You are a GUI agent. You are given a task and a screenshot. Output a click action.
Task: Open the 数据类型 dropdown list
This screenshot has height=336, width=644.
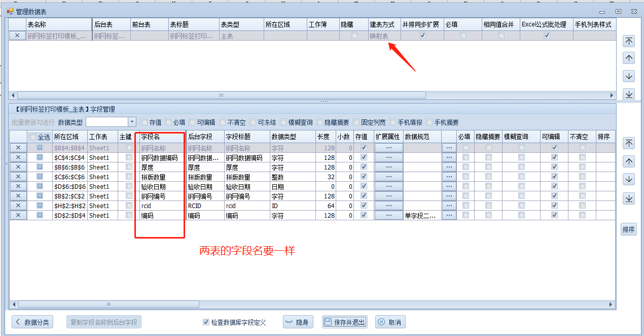coord(132,122)
